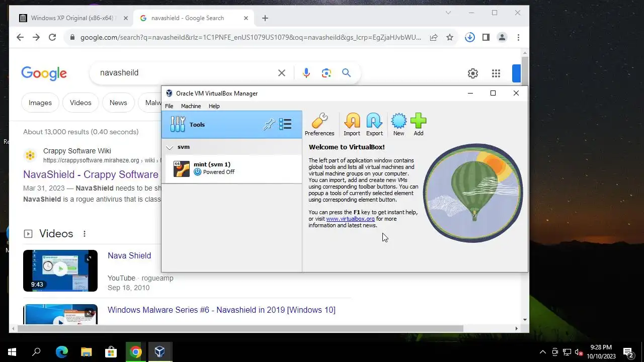Start Google voice search
The height and width of the screenshot is (362, 644).
(x=306, y=73)
